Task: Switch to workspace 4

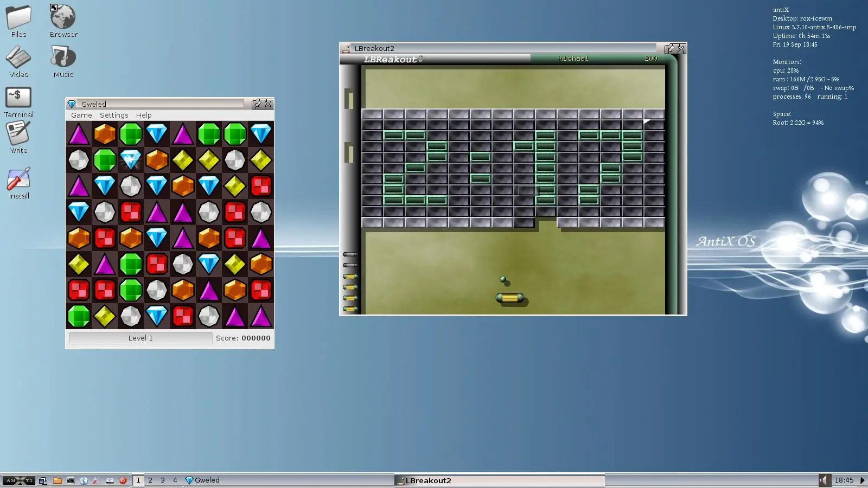Action: (175, 480)
